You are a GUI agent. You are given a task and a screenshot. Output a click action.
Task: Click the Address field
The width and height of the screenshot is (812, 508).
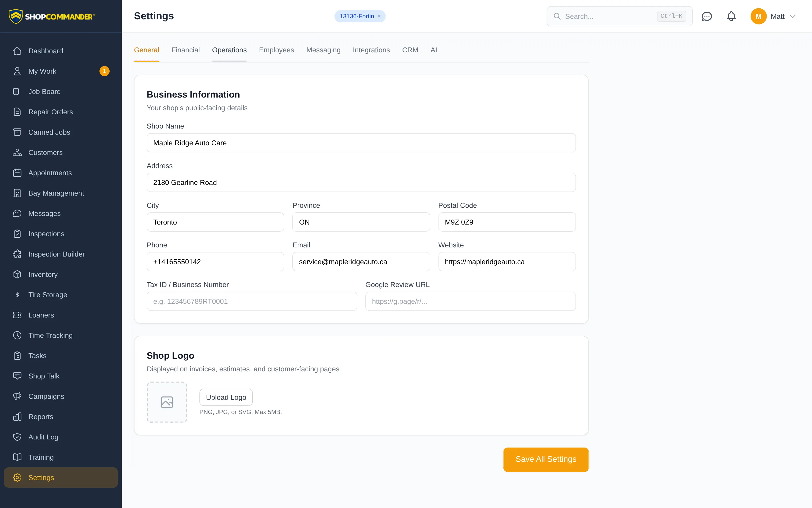pos(361,182)
